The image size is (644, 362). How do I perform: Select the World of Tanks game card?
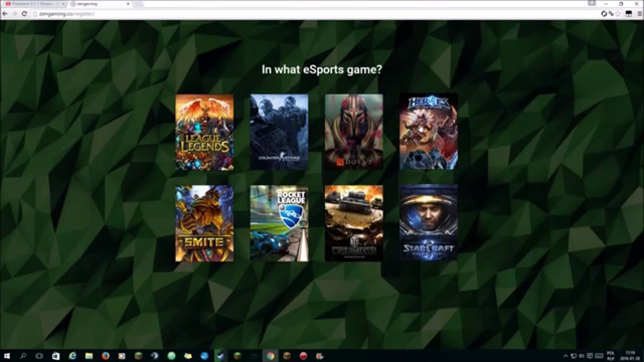tap(354, 223)
